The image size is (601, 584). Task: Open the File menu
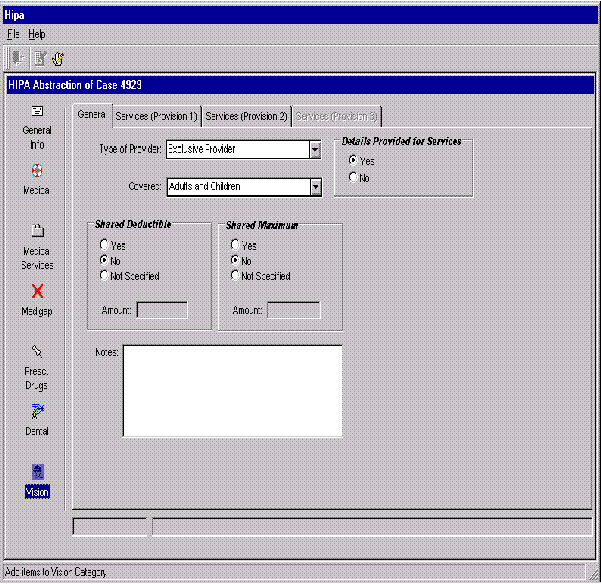[13, 34]
